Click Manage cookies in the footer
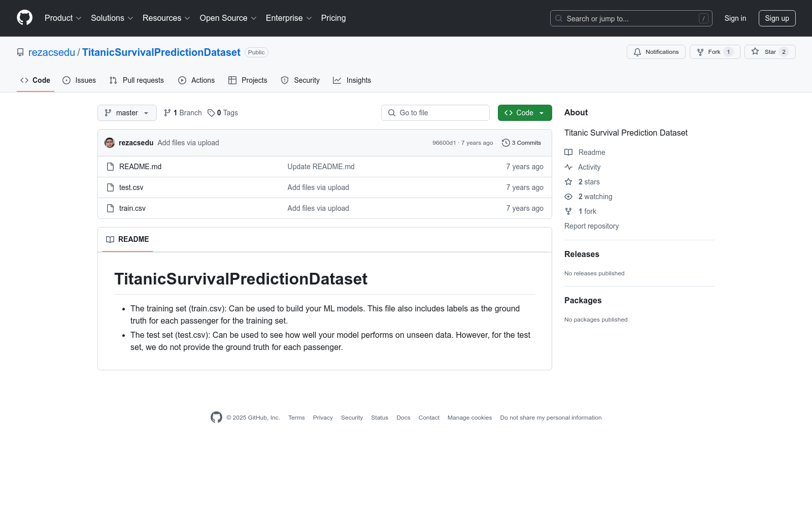Viewport: 812px width, 508px height. pos(470,418)
